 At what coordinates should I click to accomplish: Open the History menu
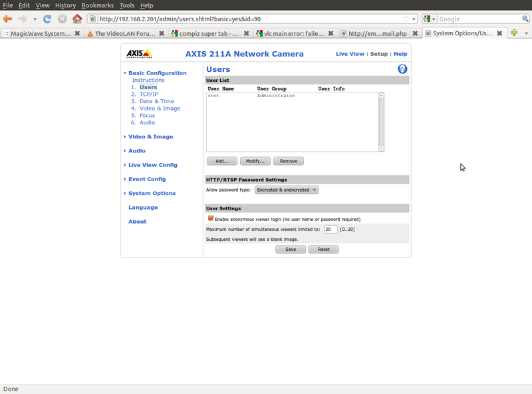(65, 5)
